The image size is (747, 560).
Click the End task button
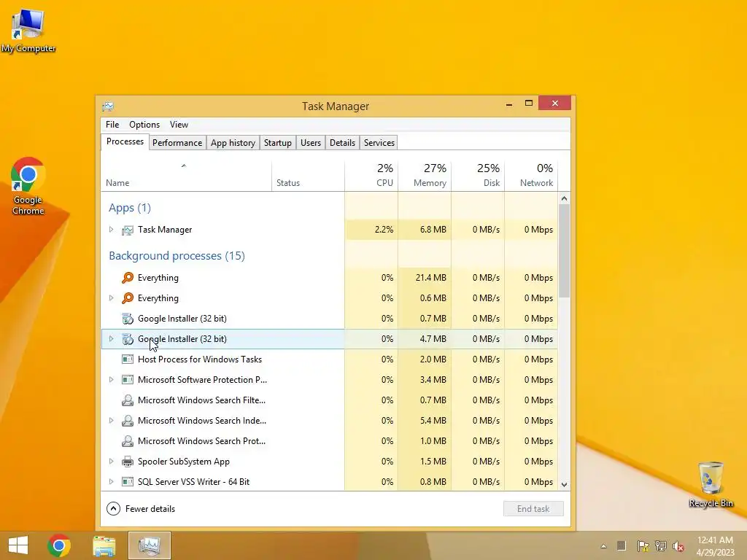click(x=533, y=508)
